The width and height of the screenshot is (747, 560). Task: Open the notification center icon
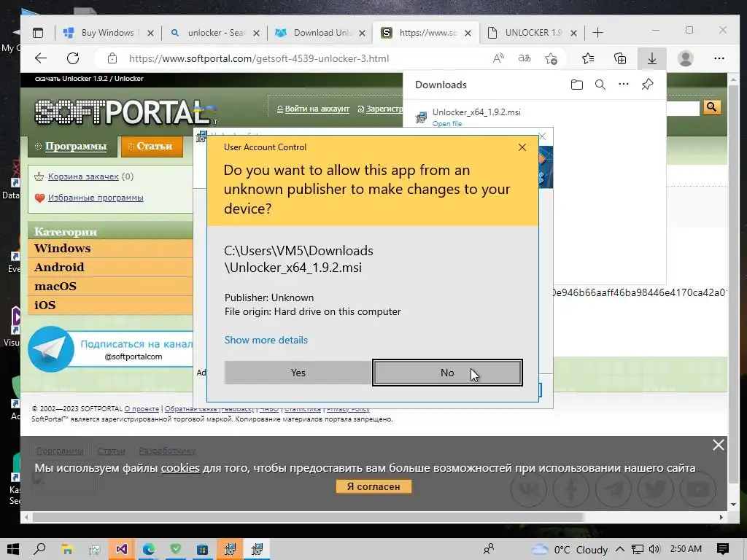(723, 550)
